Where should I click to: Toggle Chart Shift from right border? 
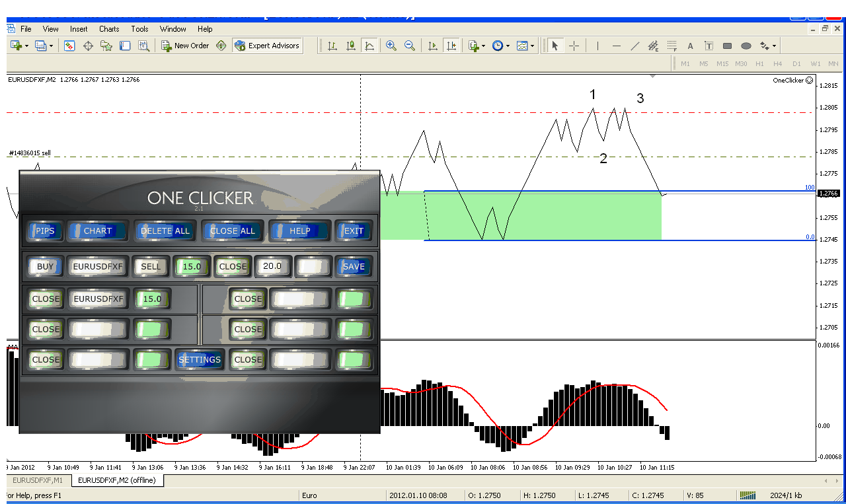[x=451, y=46]
